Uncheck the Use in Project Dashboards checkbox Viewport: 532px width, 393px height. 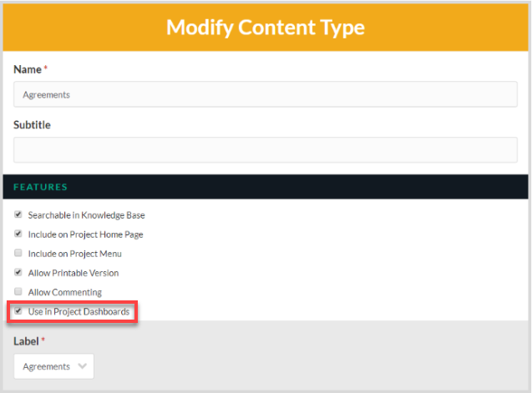(18, 311)
